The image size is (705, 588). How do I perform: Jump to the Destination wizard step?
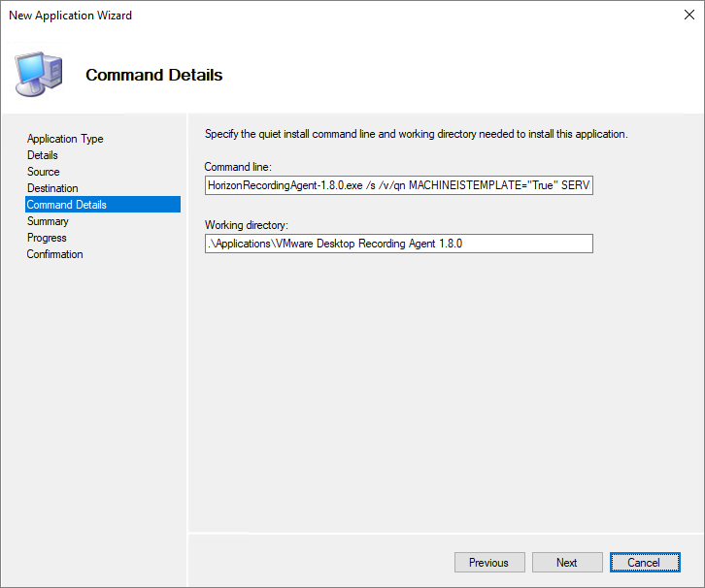point(52,188)
